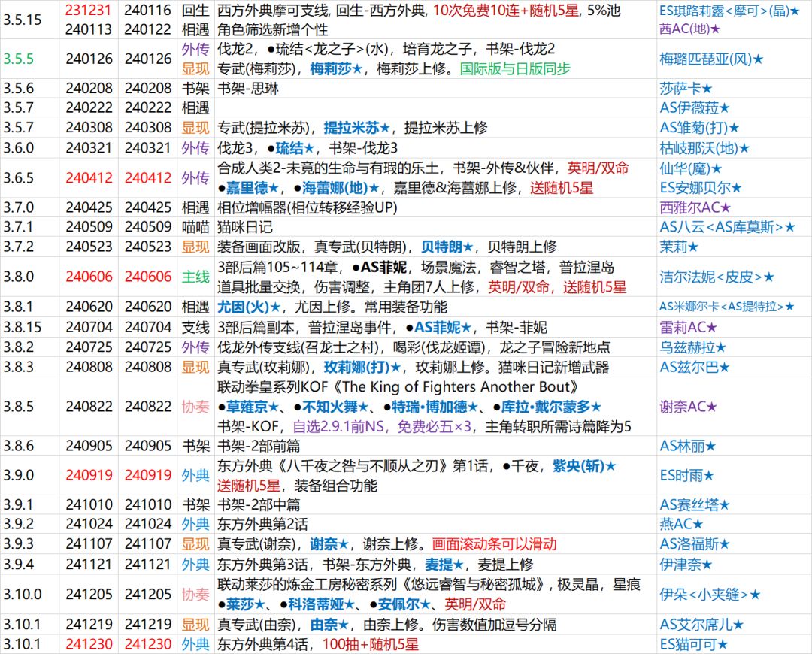The width and height of the screenshot is (812, 654).
Task: Click the character name 莎萨卡★
Action: (x=686, y=89)
